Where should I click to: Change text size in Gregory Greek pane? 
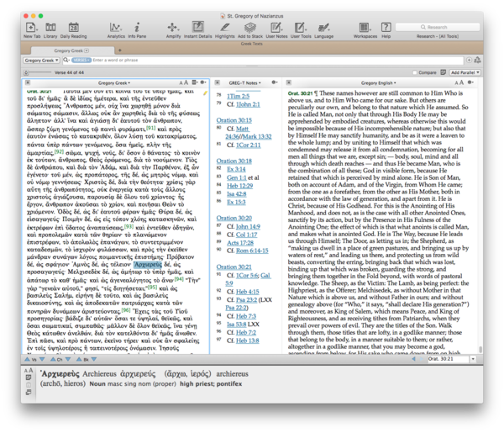[183, 82]
